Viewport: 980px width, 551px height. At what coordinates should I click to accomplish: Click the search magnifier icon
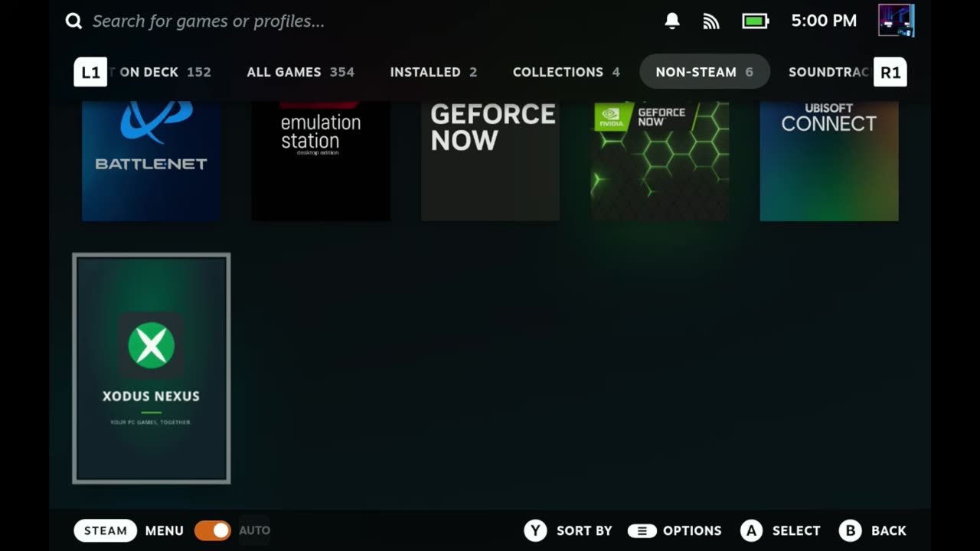click(73, 21)
